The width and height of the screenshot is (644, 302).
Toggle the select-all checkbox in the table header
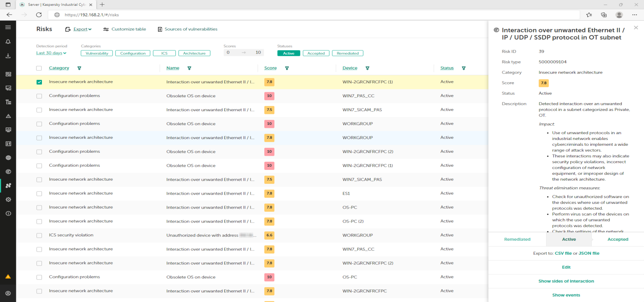point(39,68)
